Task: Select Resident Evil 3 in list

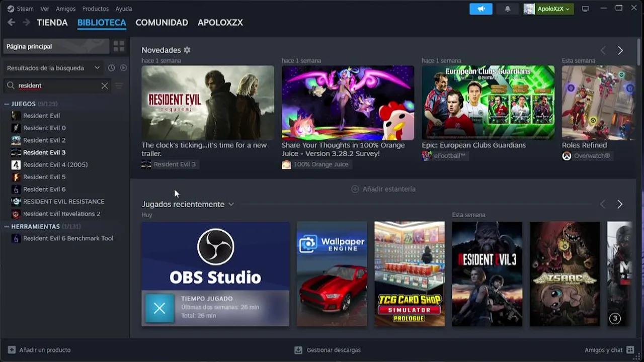Action: tap(44, 152)
